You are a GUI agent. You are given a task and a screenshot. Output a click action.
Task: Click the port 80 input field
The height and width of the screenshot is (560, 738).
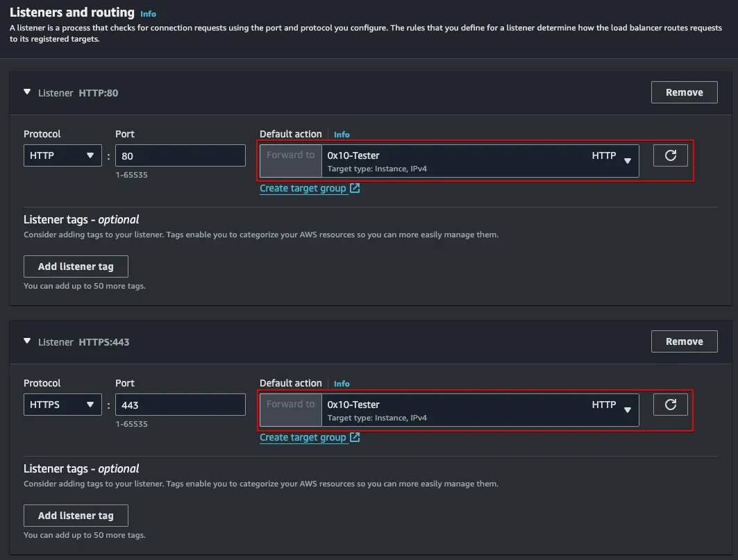coord(180,156)
